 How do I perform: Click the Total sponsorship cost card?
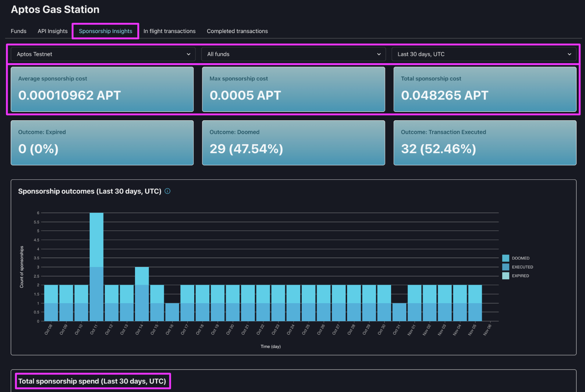(x=485, y=89)
